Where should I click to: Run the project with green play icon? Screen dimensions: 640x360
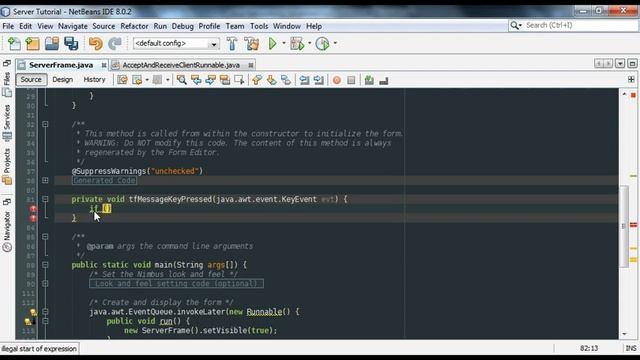point(272,43)
